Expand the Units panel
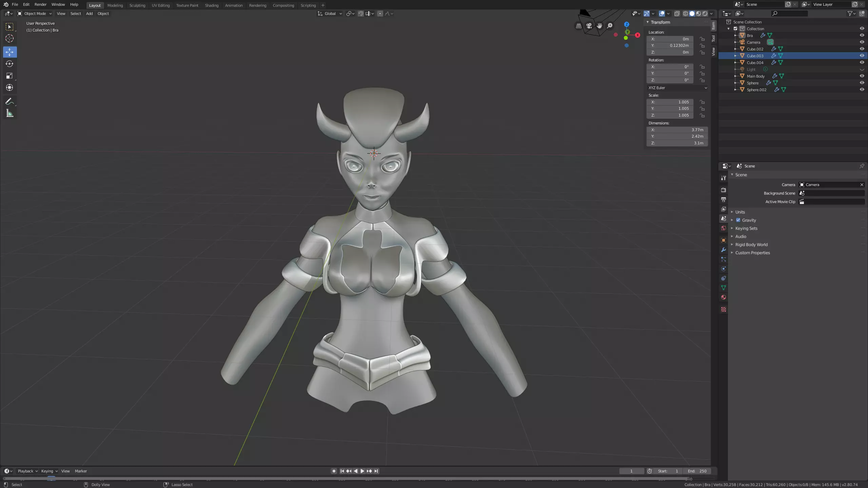Viewport: 868px width, 488px height. tap(740, 212)
